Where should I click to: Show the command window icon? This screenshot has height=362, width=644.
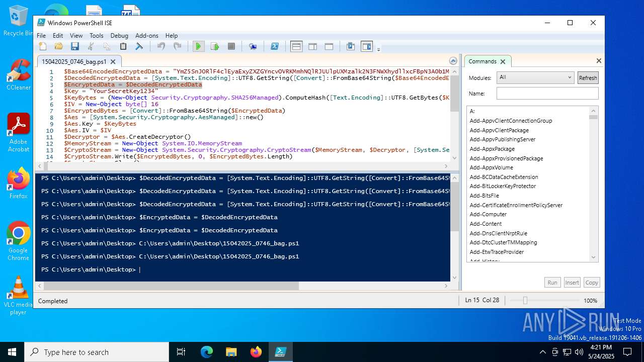pos(351,46)
